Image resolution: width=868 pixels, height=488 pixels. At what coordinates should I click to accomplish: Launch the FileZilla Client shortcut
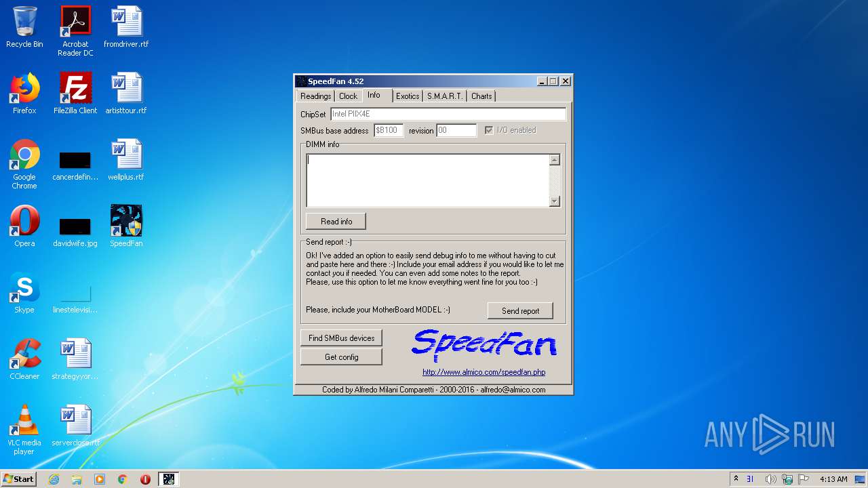point(75,94)
